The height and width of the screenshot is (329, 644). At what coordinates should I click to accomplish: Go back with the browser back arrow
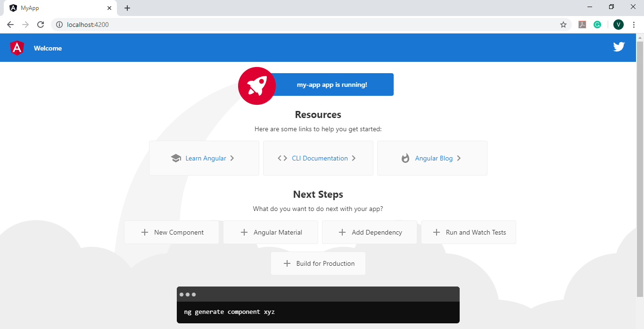10,25
